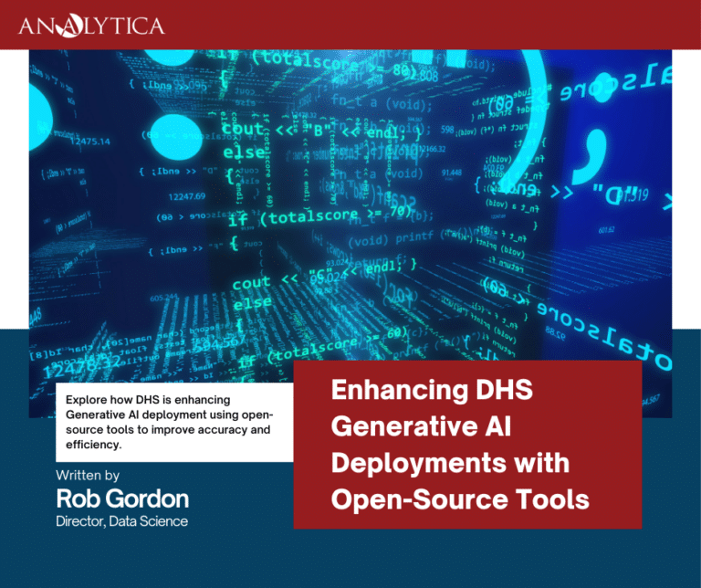This screenshot has height=588, width=701.
Task: Click the 'Written by' label
Action: click(x=88, y=475)
